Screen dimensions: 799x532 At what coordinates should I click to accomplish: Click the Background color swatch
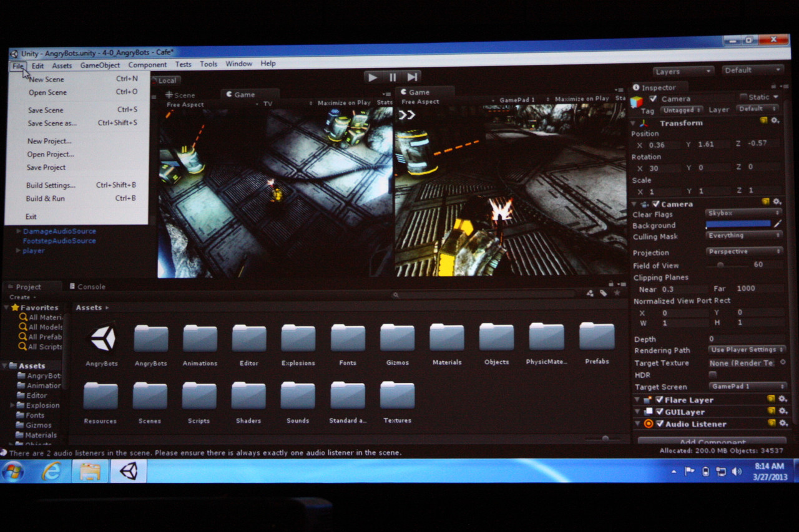(738, 225)
